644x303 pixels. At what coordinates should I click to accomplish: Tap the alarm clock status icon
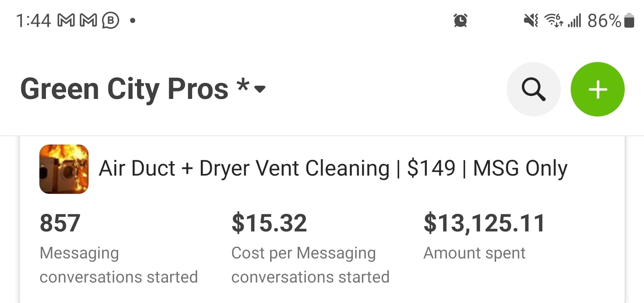click(x=460, y=20)
